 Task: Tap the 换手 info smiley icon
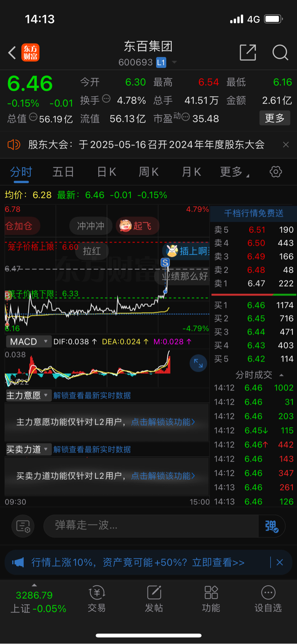tap(106, 99)
